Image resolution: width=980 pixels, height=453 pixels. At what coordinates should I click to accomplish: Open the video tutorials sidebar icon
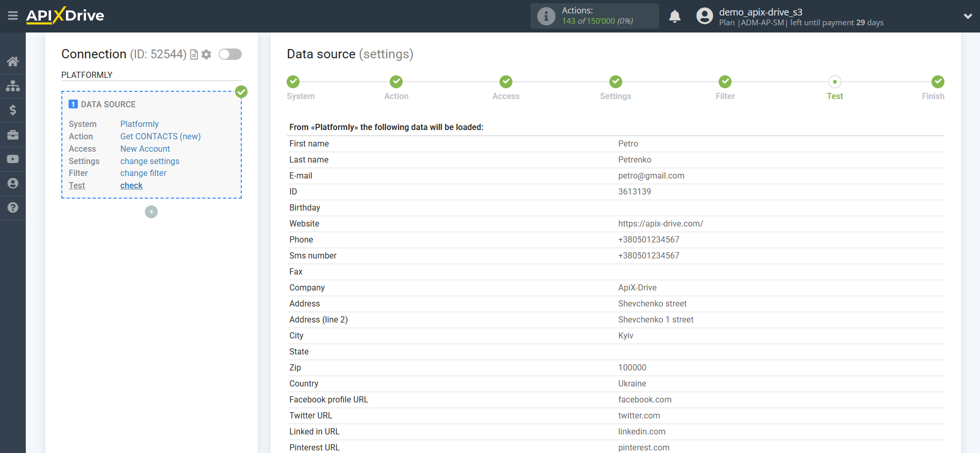pyautogui.click(x=13, y=159)
